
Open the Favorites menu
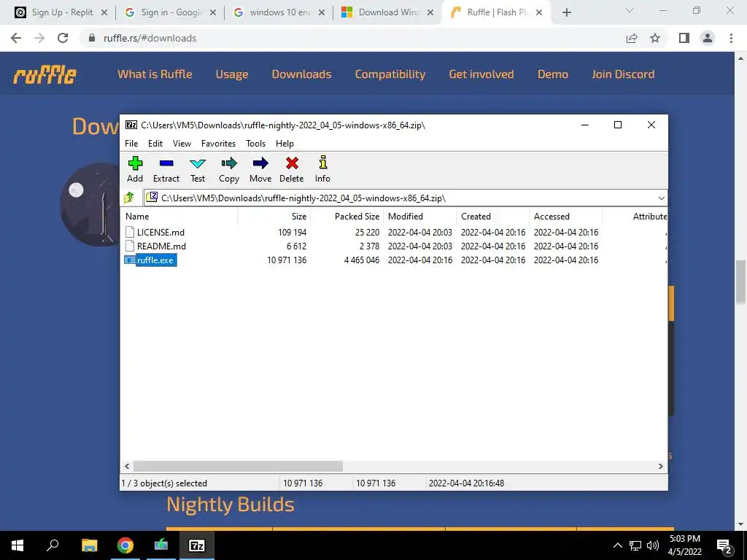point(219,144)
